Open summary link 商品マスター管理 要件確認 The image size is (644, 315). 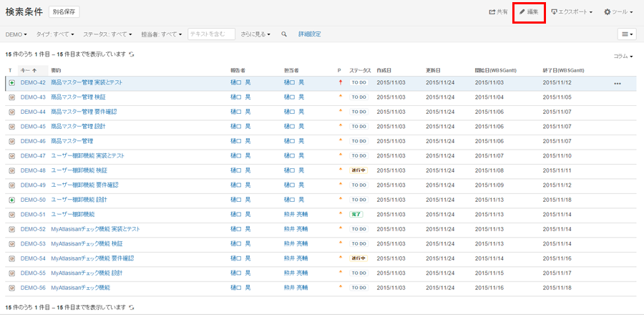pos(84,112)
